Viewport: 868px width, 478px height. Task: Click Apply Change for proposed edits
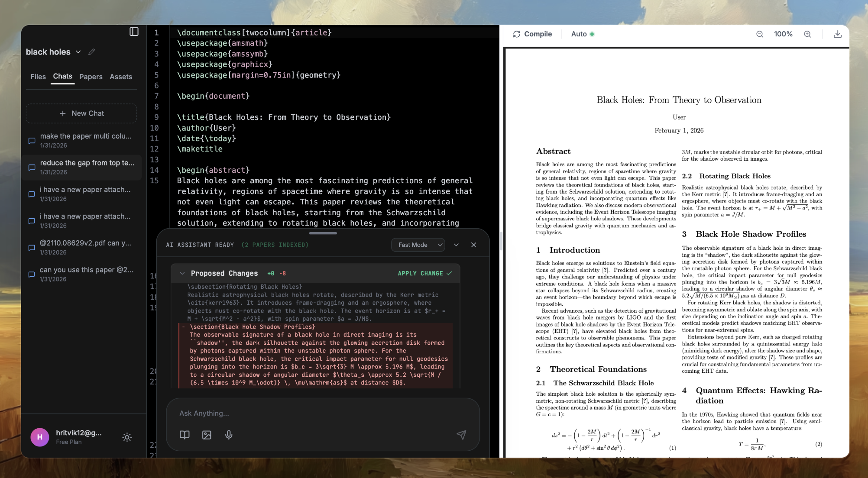coord(424,273)
